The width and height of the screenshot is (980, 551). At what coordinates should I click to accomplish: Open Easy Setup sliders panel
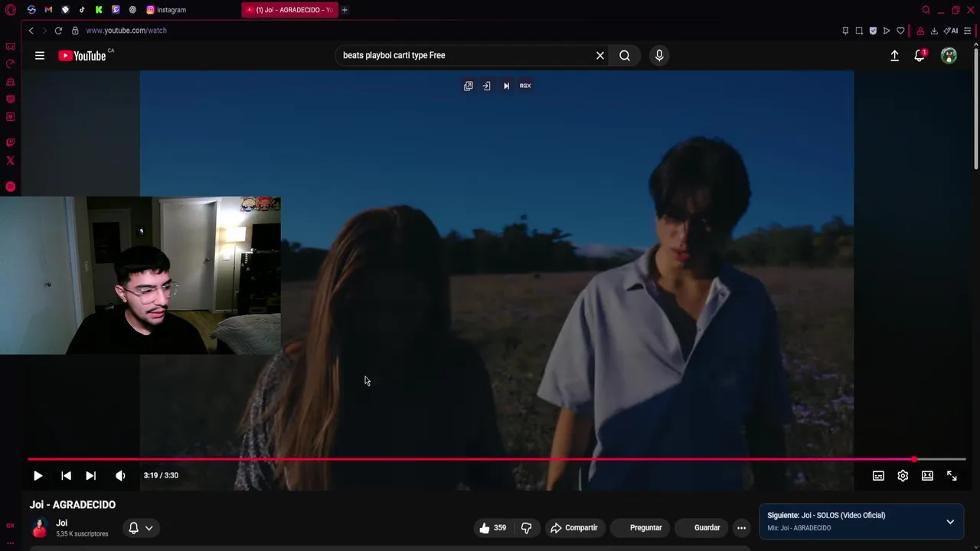(x=968, y=31)
